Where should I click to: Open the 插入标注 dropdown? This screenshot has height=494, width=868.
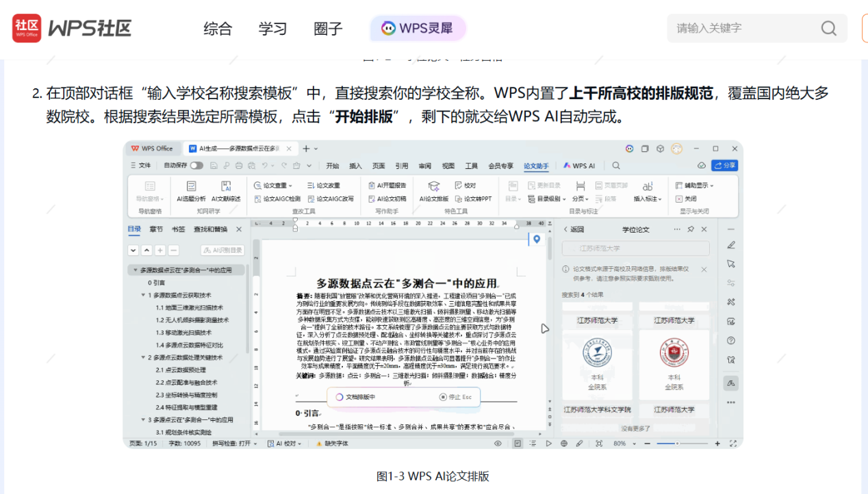[x=648, y=191]
